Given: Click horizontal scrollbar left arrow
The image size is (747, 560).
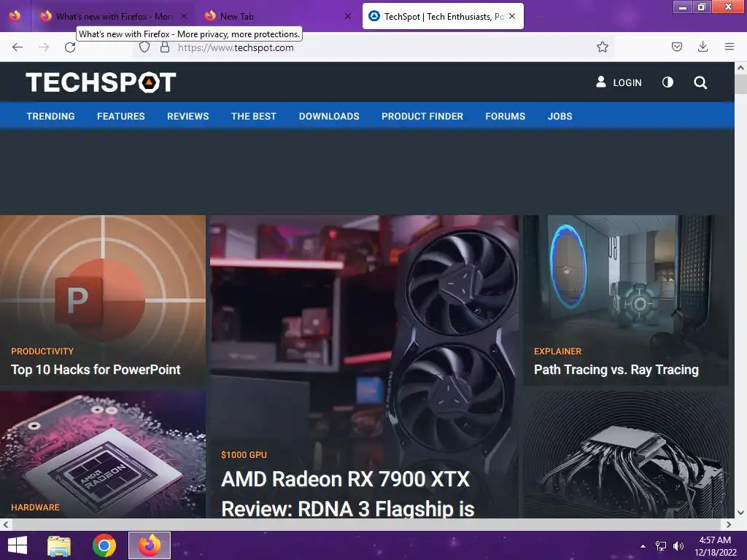Looking at the screenshot, I should pos(6,525).
